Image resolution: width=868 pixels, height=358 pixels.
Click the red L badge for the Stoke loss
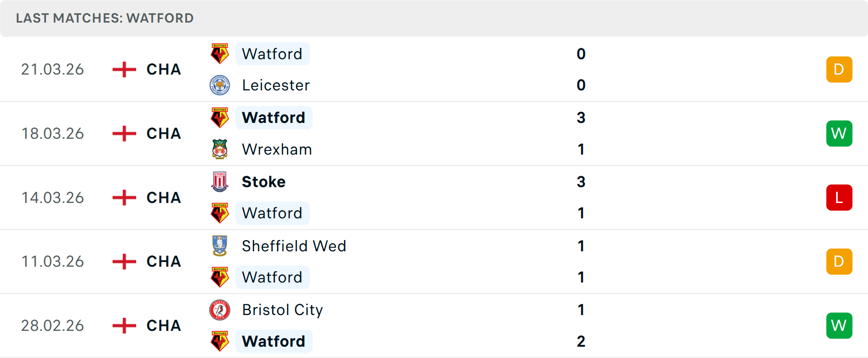pyautogui.click(x=840, y=198)
